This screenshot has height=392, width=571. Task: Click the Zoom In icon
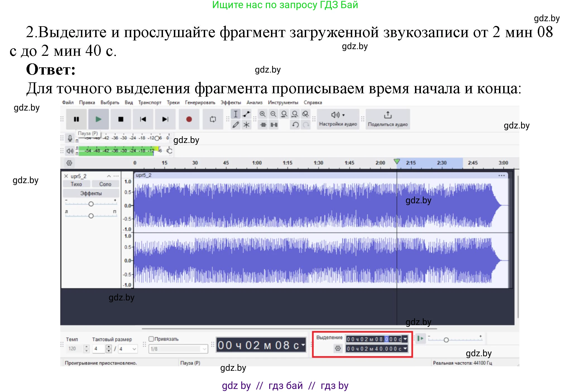[263, 114]
